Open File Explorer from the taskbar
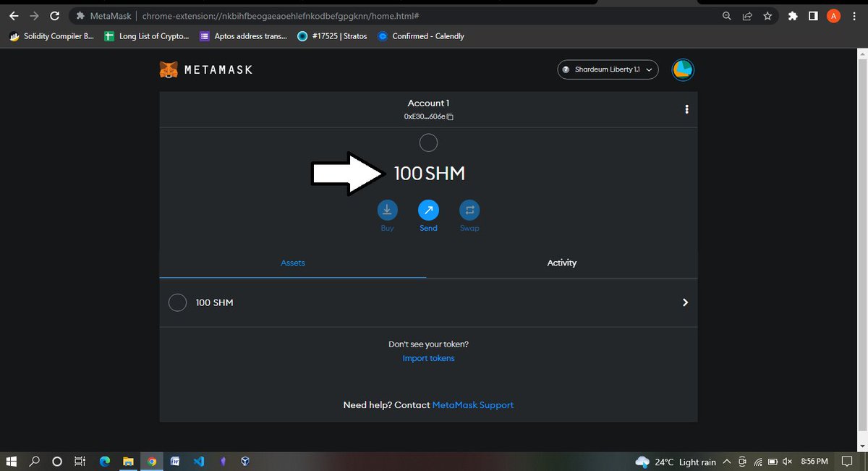Viewport: 868px width, 471px height. (x=128, y=462)
